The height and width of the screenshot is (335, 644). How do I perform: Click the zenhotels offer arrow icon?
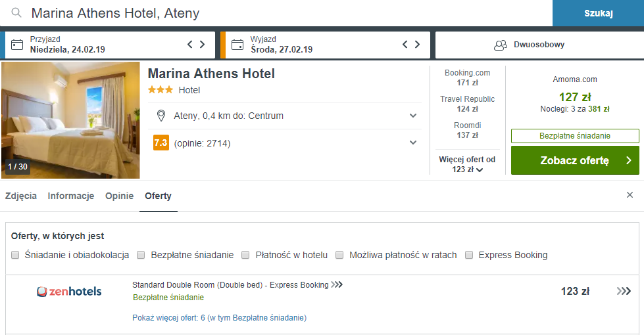624,291
